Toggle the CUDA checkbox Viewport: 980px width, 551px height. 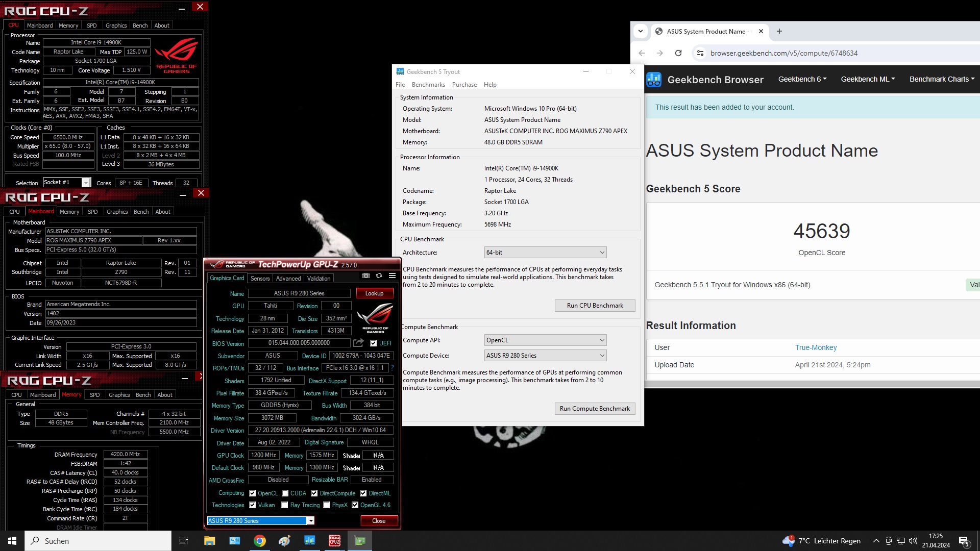click(285, 493)
